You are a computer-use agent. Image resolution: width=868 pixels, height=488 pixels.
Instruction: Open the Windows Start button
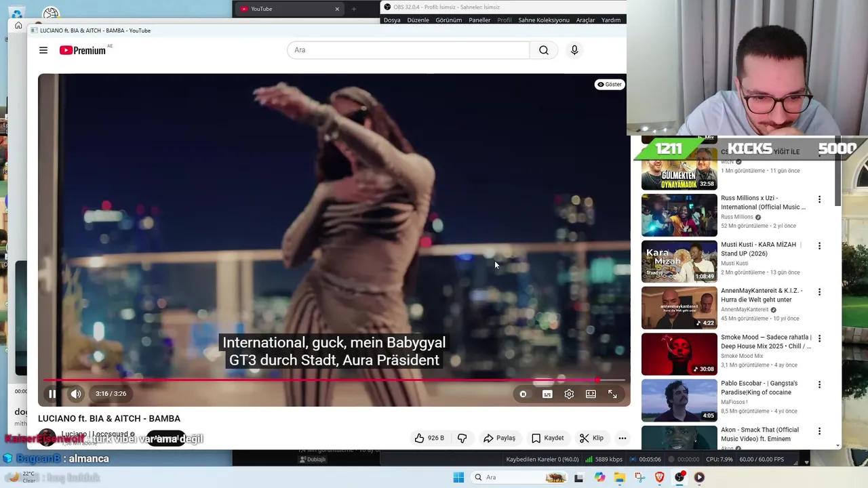(458, 477)
